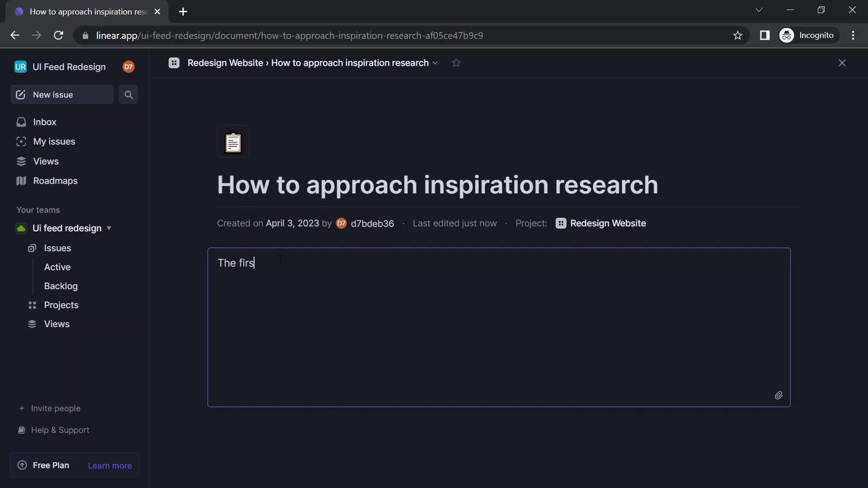
Task: Click the Roadmaps icon in sidebar
Action: pos(21,181)
